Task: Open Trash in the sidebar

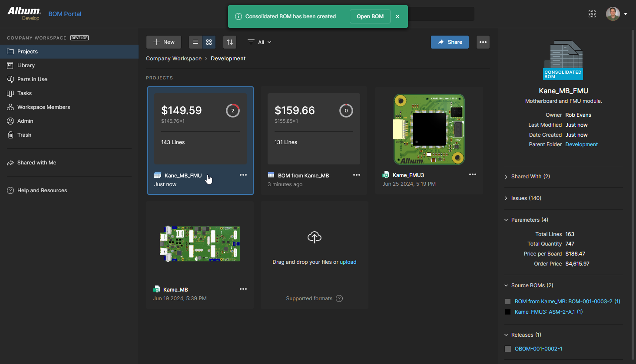Action: [x=70, y=135]
